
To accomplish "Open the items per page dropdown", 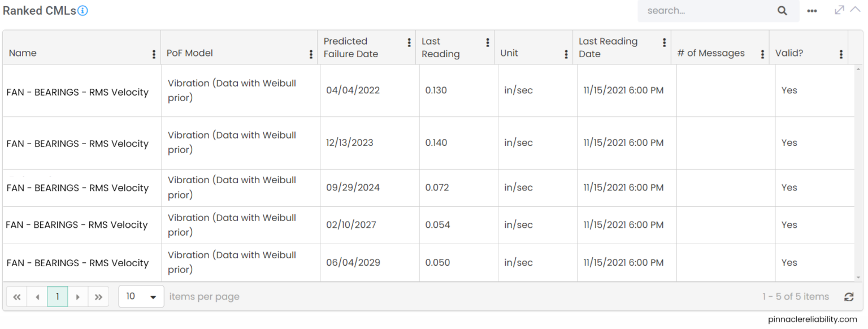I will pyautogui.click(x=141, y=297).
